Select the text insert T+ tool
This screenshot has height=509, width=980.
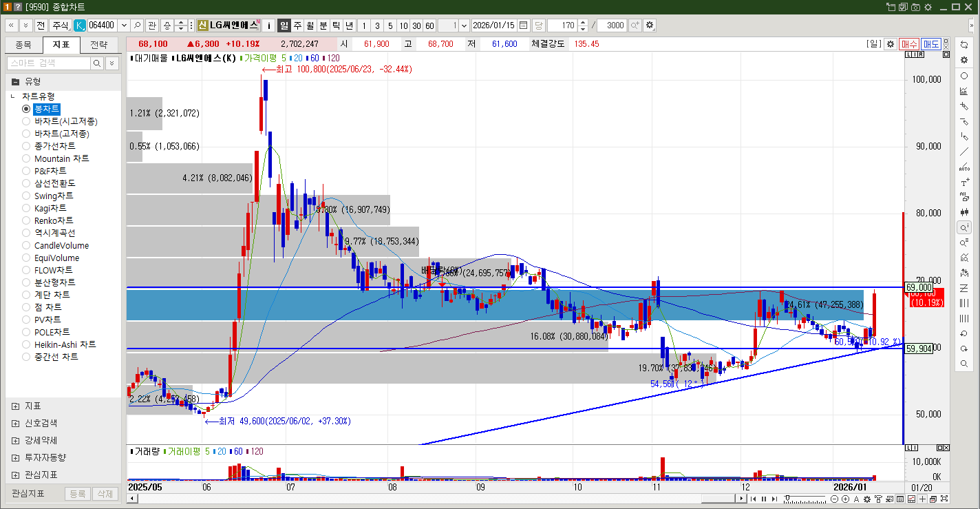[x=964, y=183]
